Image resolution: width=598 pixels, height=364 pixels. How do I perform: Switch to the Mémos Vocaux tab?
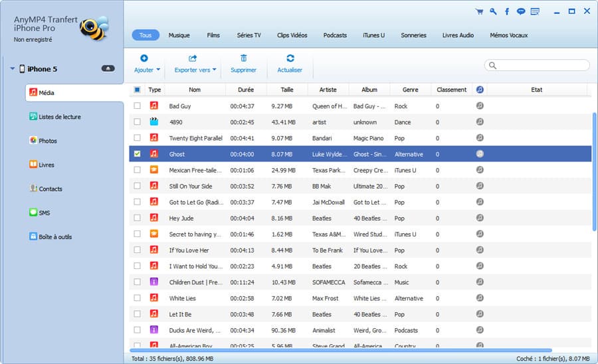point(509,35)
